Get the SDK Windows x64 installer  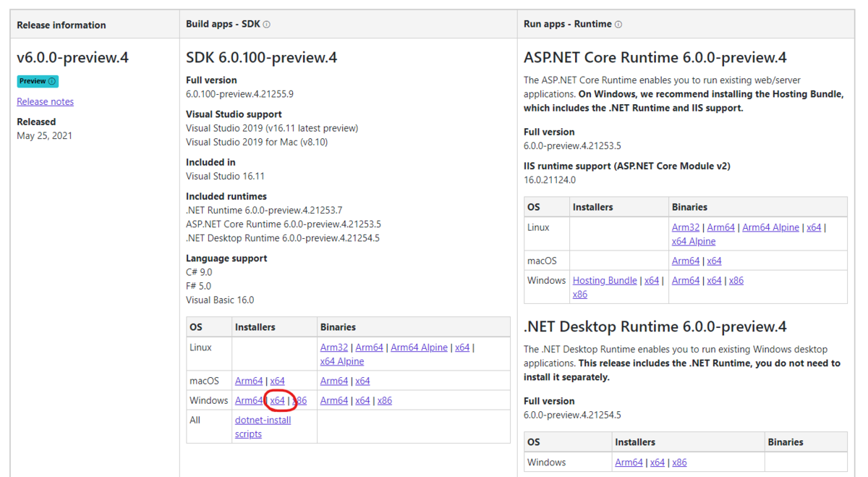coord(277,400)
